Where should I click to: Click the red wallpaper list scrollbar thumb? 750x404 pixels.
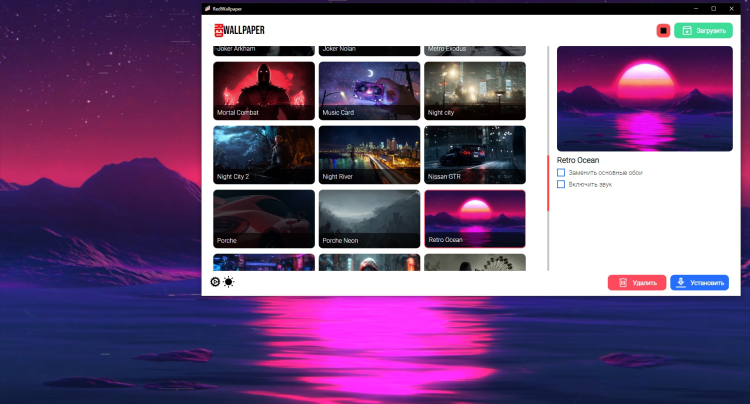pos(548,183)
